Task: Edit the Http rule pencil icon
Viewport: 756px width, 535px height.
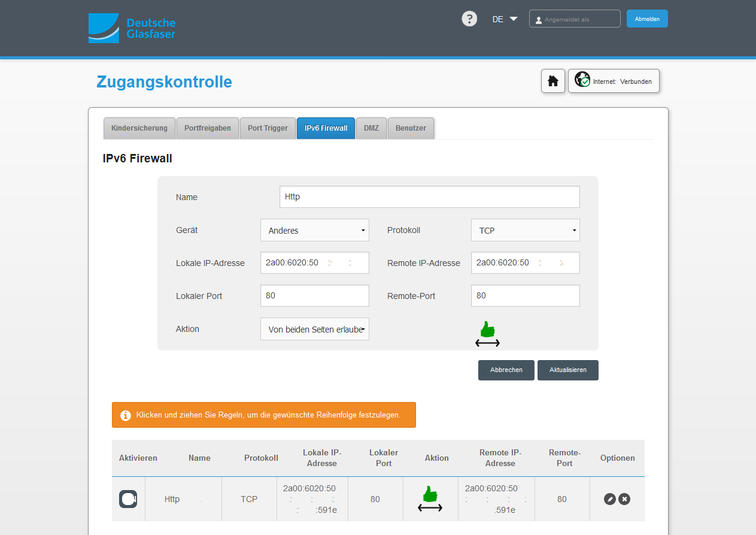Action: (610, 499)
